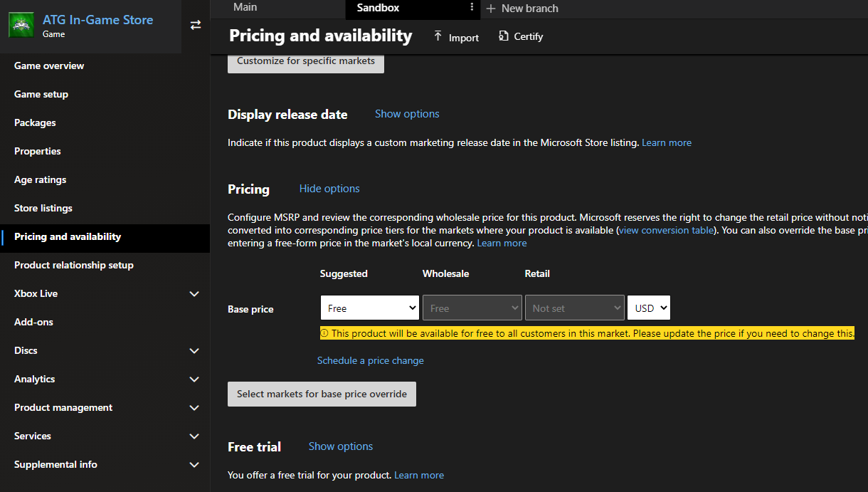Start certification with the Certify icon
This screenshot has height=492, width=868.
click(x=520, y=36)
